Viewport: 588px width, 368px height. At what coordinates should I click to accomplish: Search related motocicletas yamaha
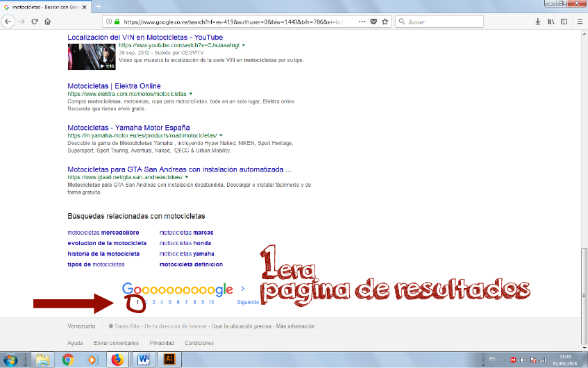(x=187, y=253)
